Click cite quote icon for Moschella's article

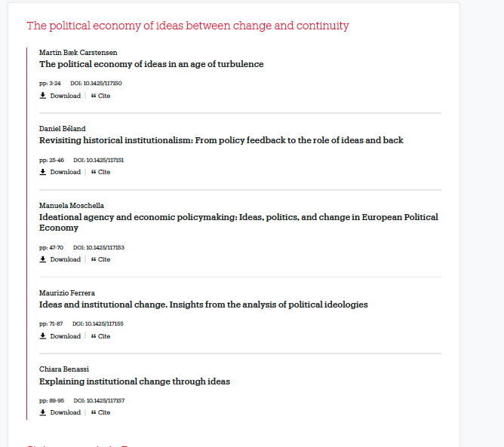(x=94, y=259)
